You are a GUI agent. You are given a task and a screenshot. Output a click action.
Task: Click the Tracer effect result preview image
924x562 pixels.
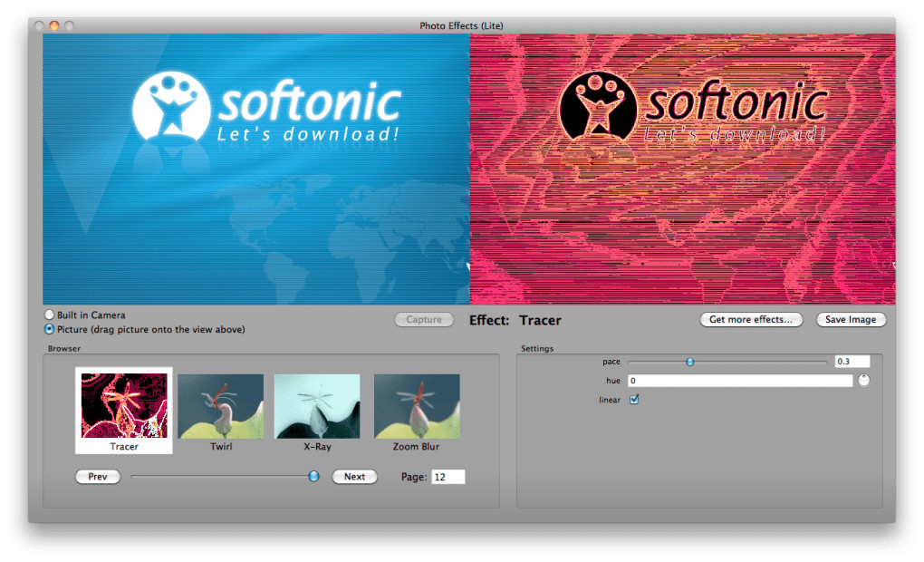pos(682,170)
